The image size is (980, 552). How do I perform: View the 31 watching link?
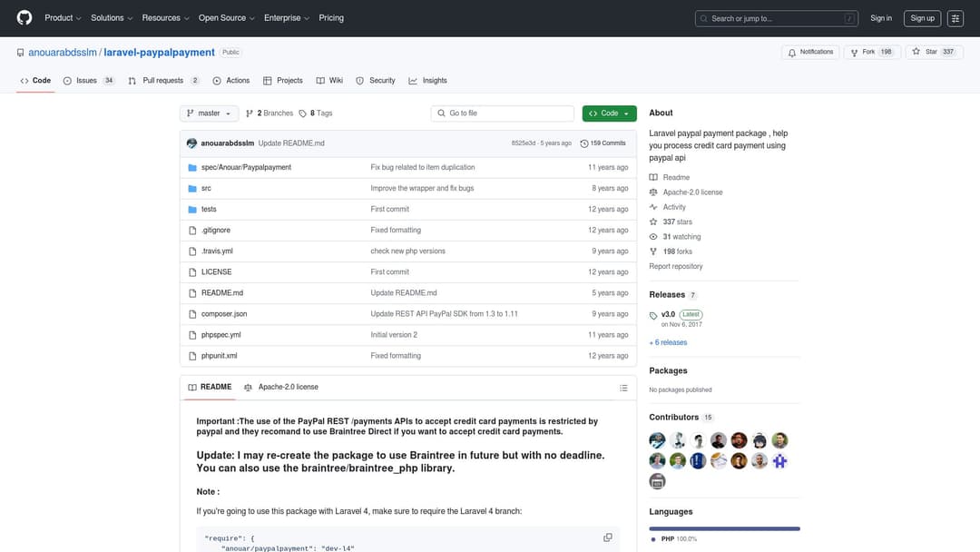point(675,237)
